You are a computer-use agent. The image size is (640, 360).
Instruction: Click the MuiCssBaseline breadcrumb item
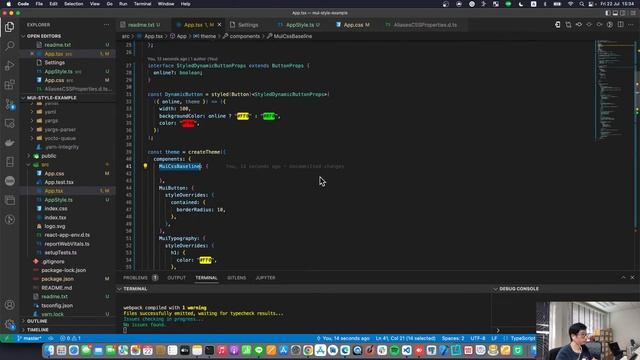[293, 36]
